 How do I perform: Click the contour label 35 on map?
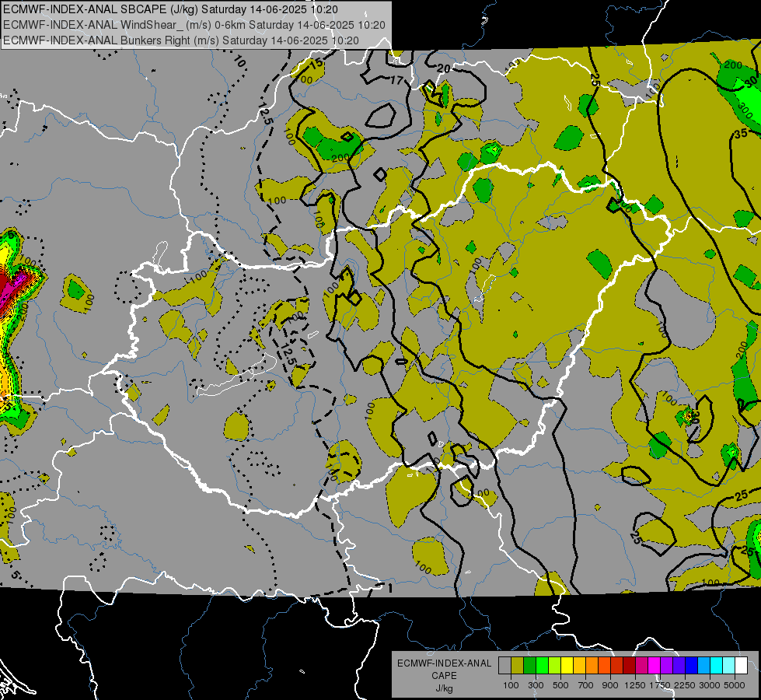pyautogui.click(x=741, y=134)
